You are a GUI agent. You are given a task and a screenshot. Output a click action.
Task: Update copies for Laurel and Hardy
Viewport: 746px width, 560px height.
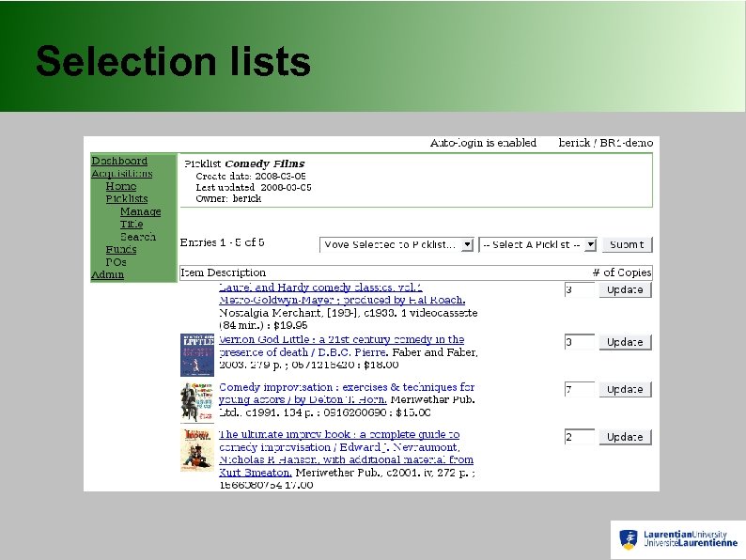pos(625,289)
